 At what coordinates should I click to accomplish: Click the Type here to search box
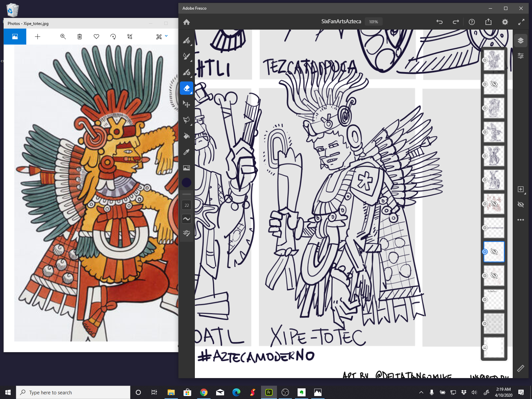(73, 392)
